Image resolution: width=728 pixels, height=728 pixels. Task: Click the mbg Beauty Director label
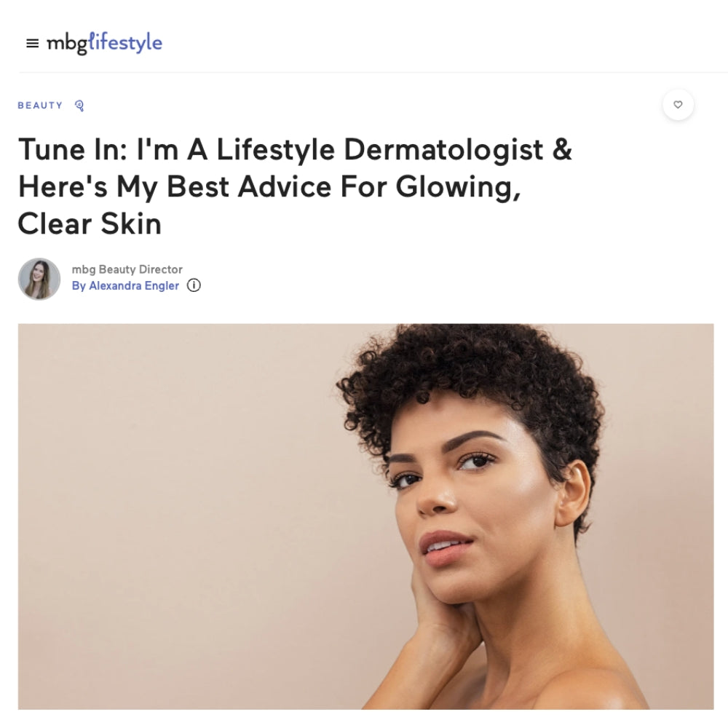[x=127, y=269]
